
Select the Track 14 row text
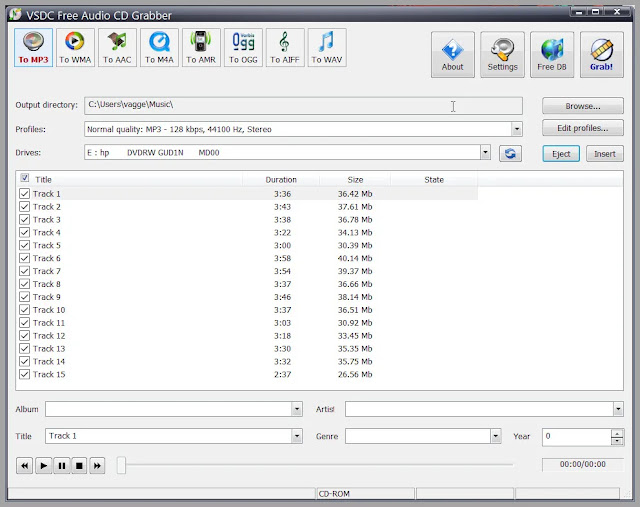point(49,361)
